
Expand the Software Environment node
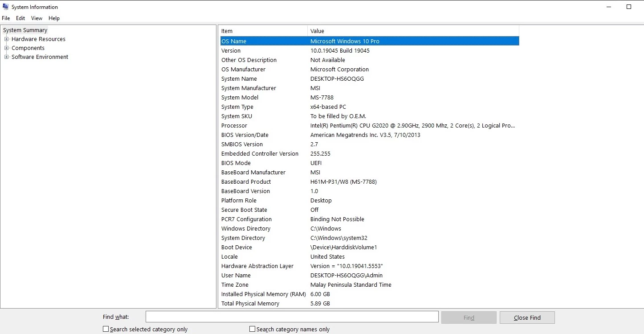[7, 57]
